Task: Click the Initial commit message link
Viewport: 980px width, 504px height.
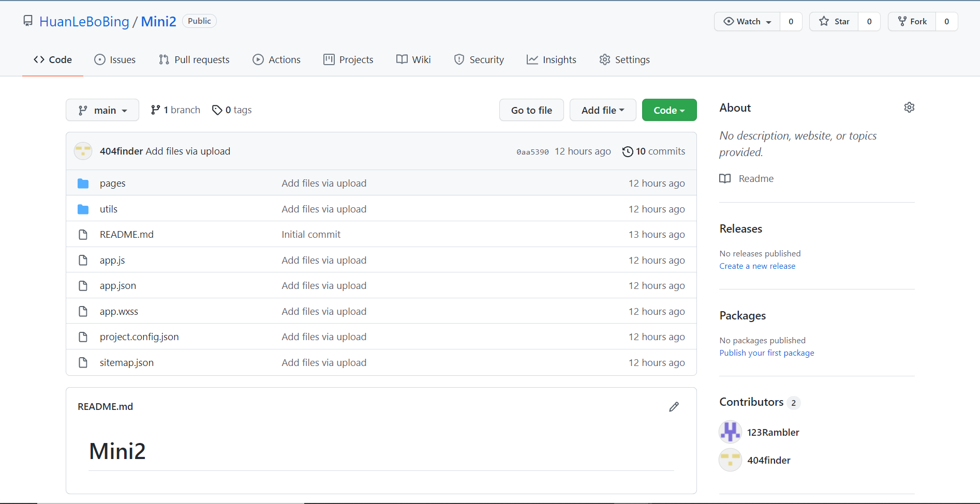Action: pyautogui.click(x=311, y=235)
